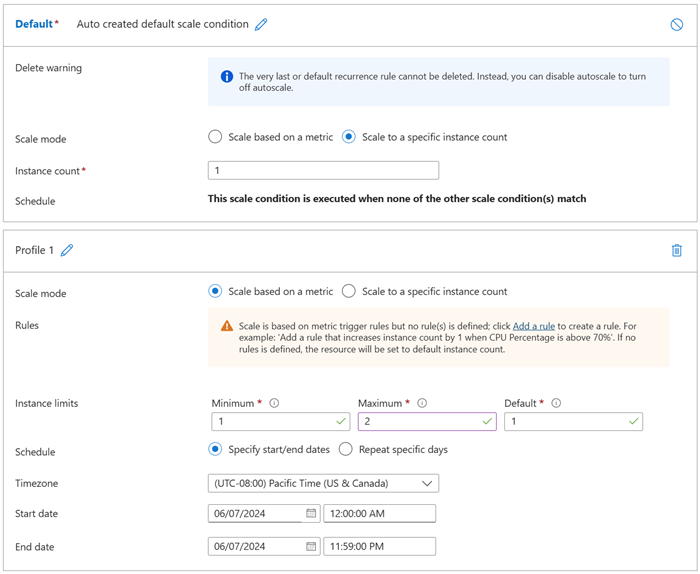The width and height of the screenshot is (700, 574).
Task: Click 'Auto created default scale condition' text
Action: tap(162, 24)
